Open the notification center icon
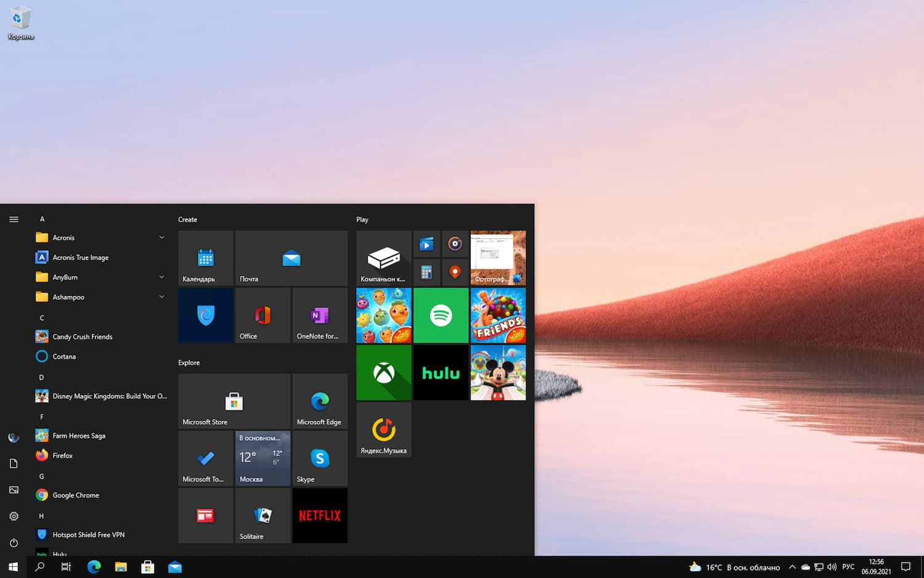 point(906,567)
